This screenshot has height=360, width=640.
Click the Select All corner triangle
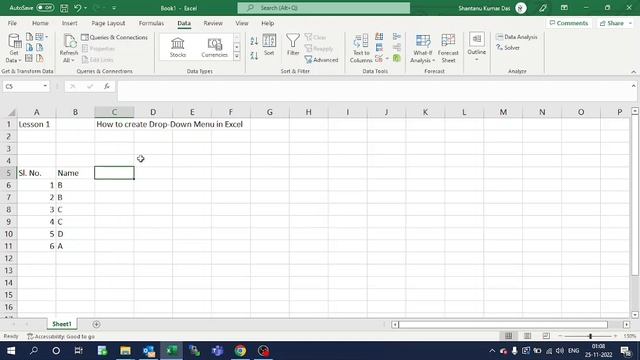click(x=11, y=112)
